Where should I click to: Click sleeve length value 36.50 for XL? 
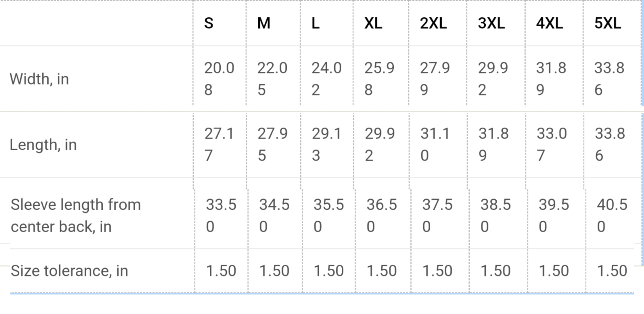(381, 215)
